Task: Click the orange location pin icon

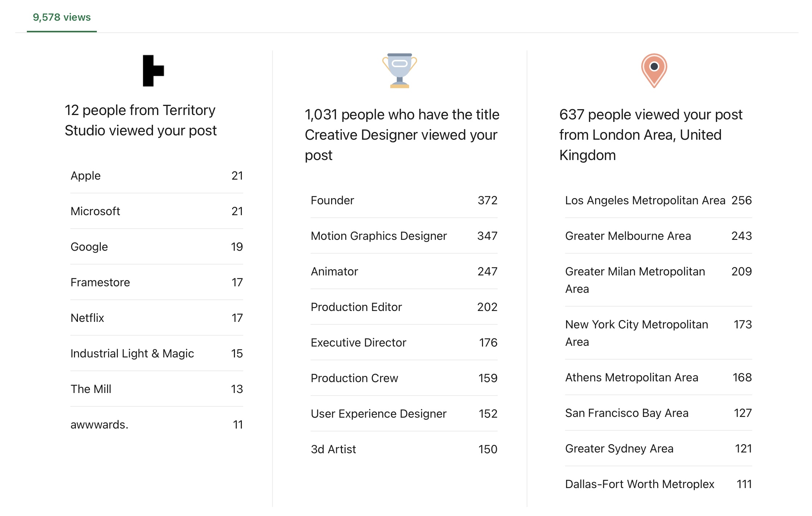Action: coord(654,70)
